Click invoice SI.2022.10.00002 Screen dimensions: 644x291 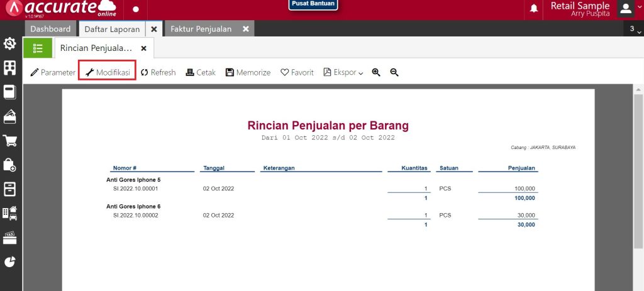(136, 216)
